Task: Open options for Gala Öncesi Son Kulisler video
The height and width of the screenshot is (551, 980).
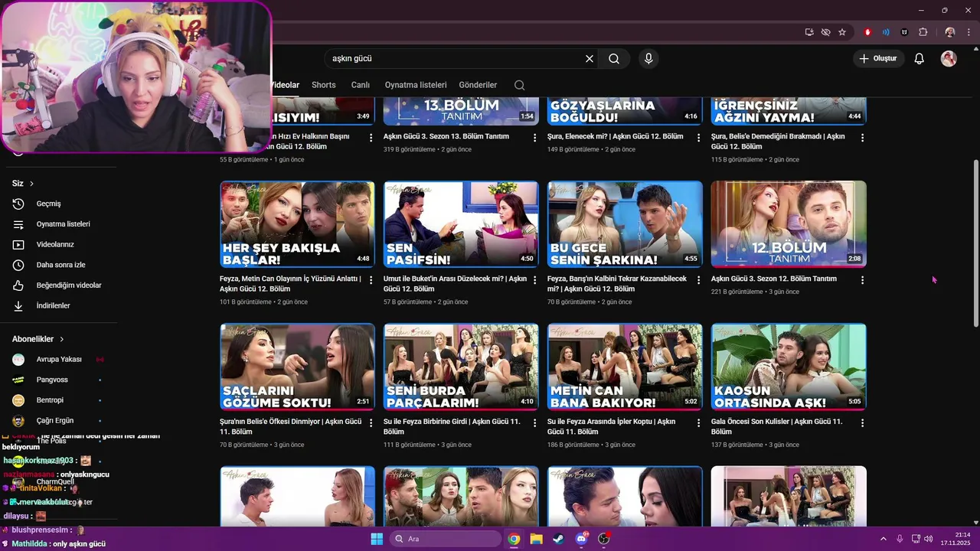Action: click(x=862, y=423)
